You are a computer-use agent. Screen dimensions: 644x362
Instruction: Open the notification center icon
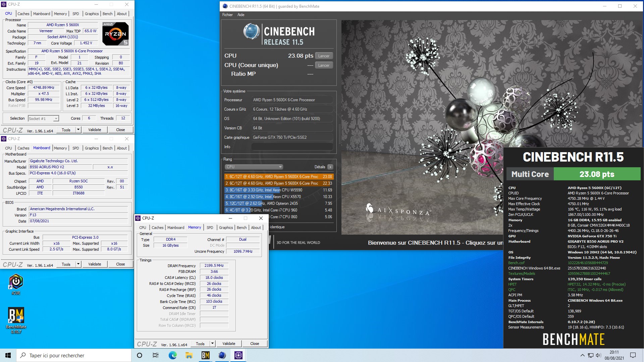tap(633, 355)
